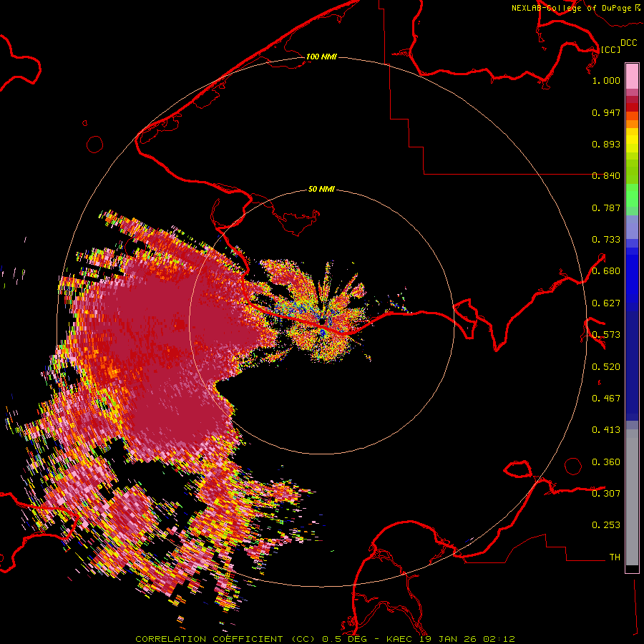
Task: Click the 0.680 scale value
Action: 606,271
